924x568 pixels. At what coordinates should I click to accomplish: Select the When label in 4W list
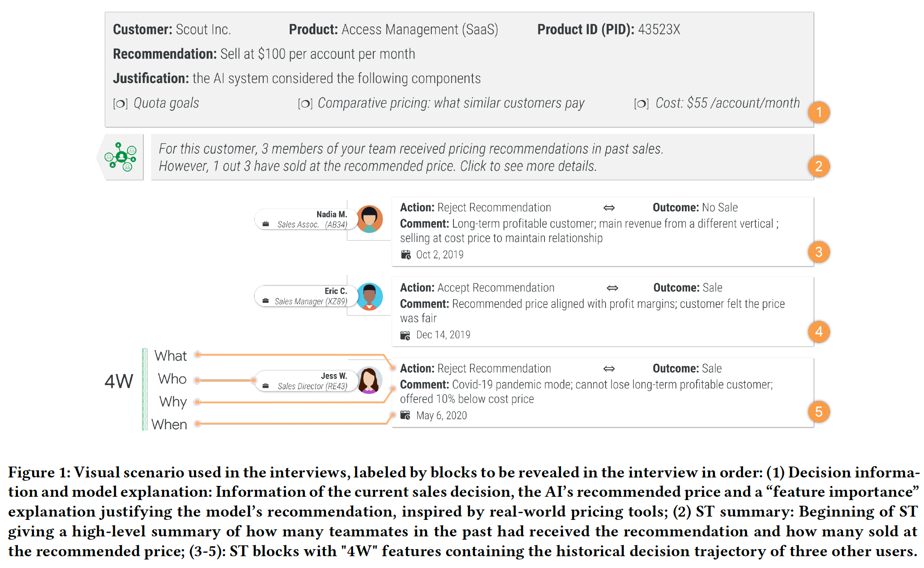coord(169,425)
